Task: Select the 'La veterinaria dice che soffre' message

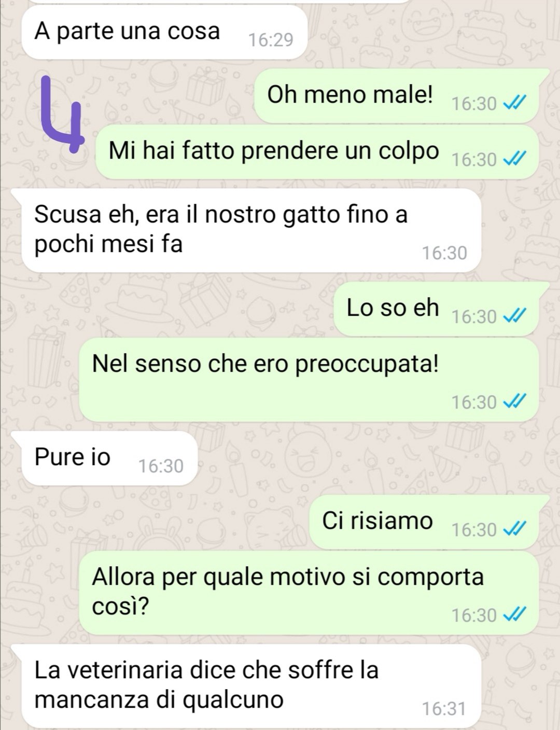Action: coord(246,686)
